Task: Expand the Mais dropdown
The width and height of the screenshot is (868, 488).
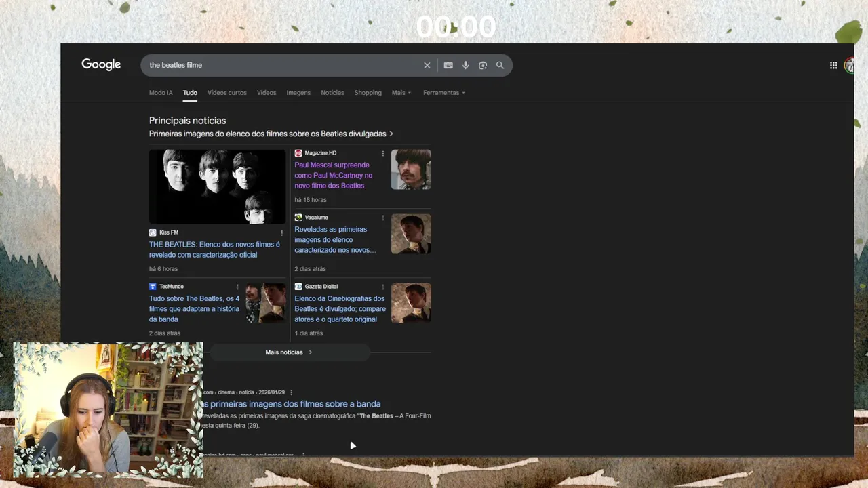Action: click(x=401, y=93)
